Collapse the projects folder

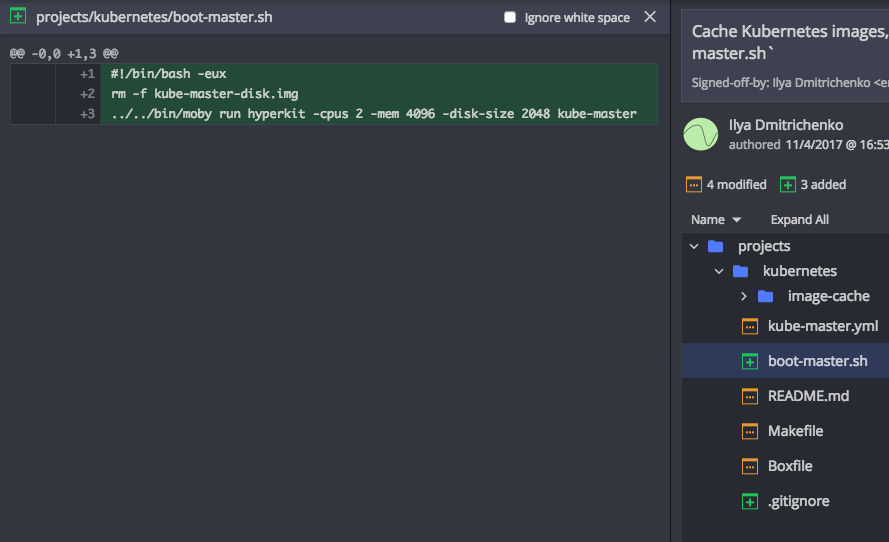694,246
